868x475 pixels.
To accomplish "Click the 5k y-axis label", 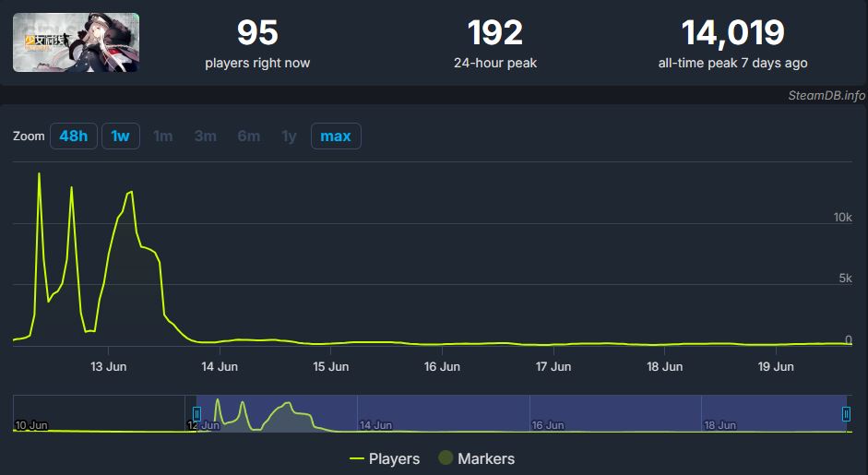I will [845, 278].
